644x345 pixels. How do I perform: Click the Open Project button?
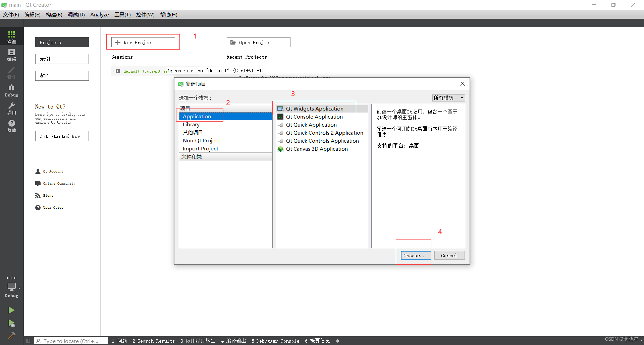pos(259,42)
